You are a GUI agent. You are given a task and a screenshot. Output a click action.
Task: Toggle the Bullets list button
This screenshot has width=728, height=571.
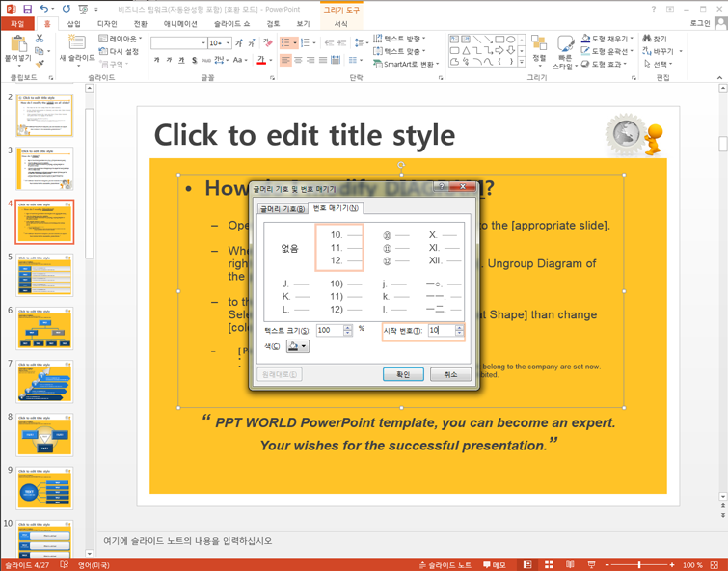coord(285,43)
